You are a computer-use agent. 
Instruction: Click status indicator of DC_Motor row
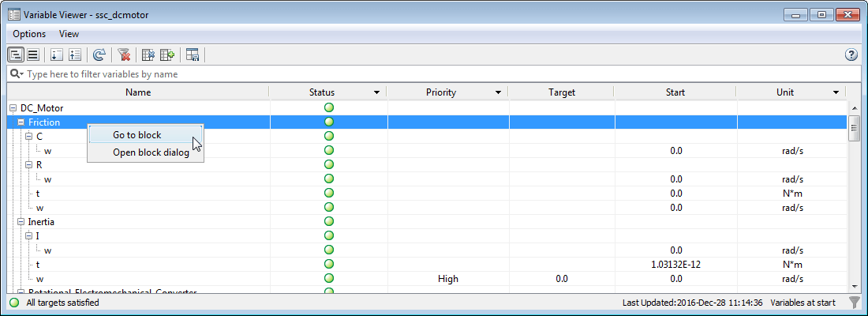tap(329, 107)
